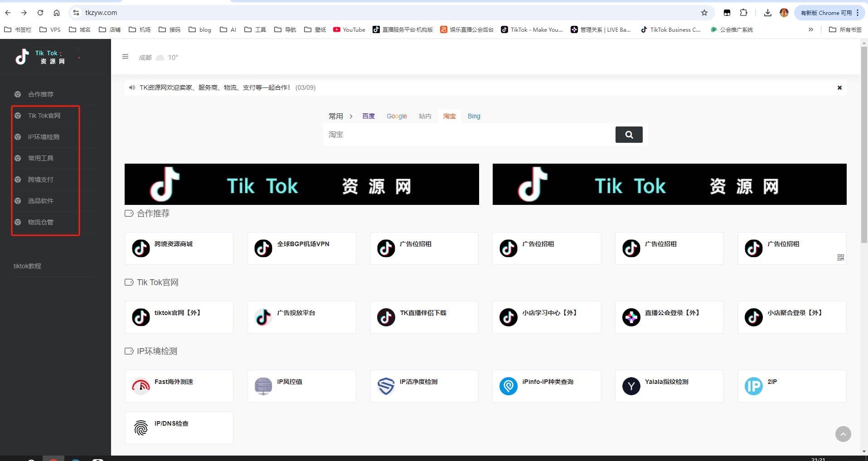This screenshot has width=868, height=461.
Task: Go to 跨境支付 in the sidebar
Action: (41, 180)
